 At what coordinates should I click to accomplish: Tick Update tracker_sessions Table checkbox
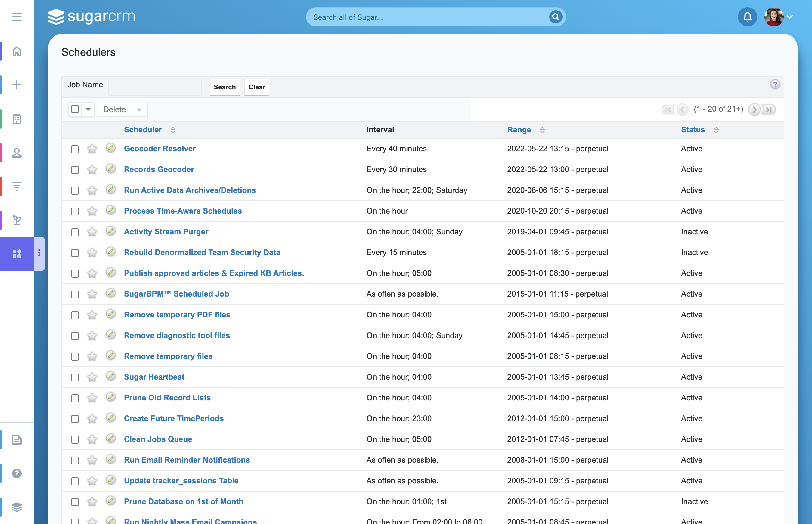75,481
